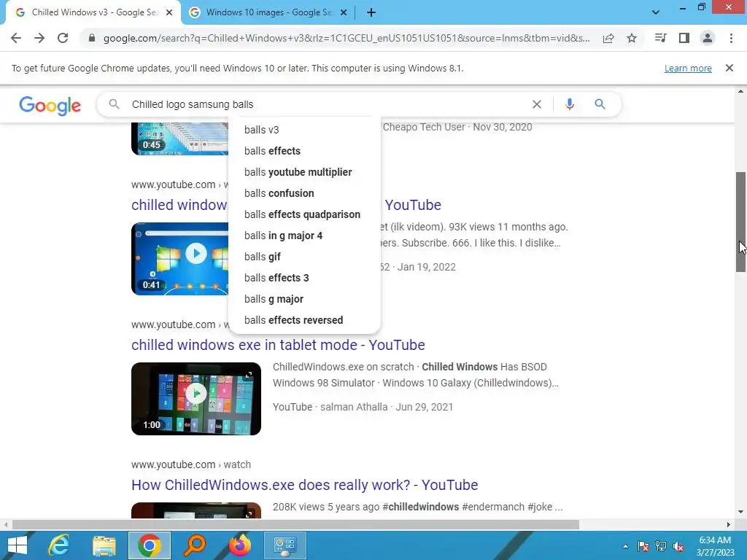747x560 pixels.
Task: Select suggestion balls gif
Action: [304, 257]
